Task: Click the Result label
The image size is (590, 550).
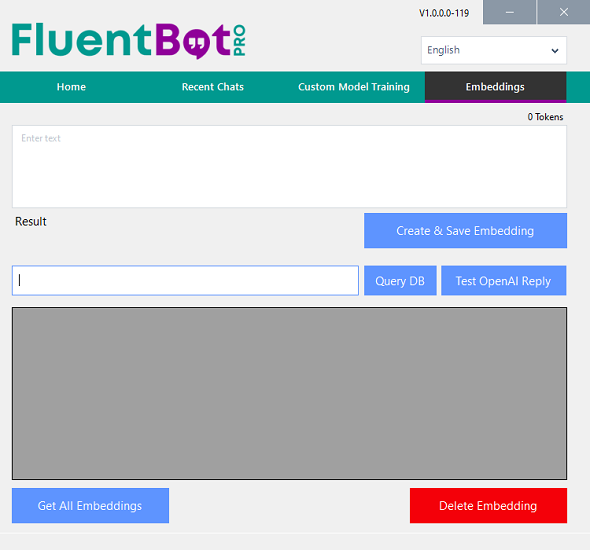Action: click(30, 222)
